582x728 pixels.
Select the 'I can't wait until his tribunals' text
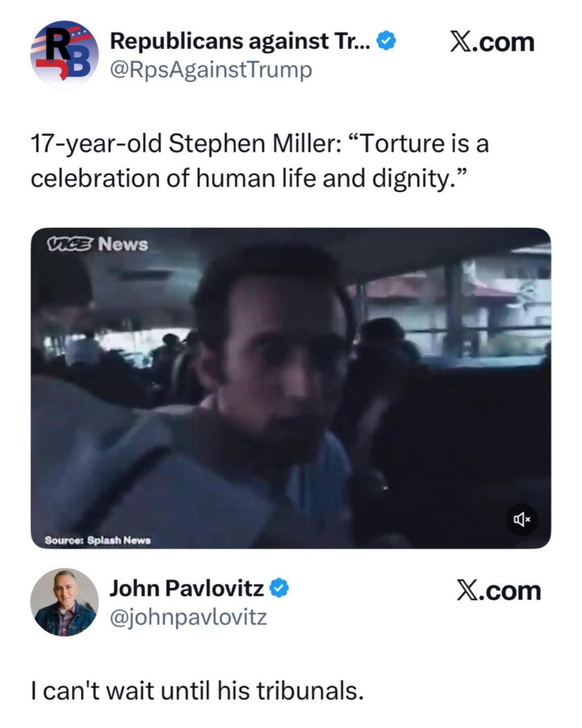(x=197, y=691)
